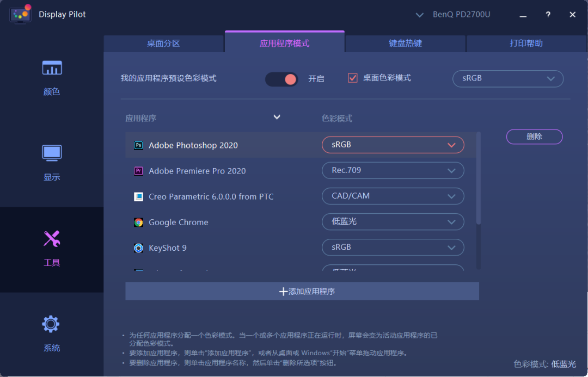
Task: Click the 添加应用程序 button
Action: click(302, 291)
